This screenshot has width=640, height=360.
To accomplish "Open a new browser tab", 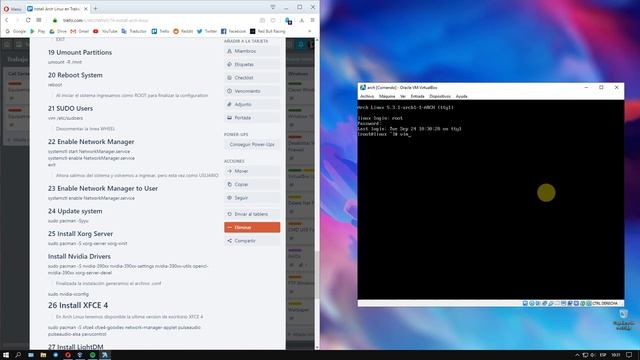I will [x=96, y=8].
